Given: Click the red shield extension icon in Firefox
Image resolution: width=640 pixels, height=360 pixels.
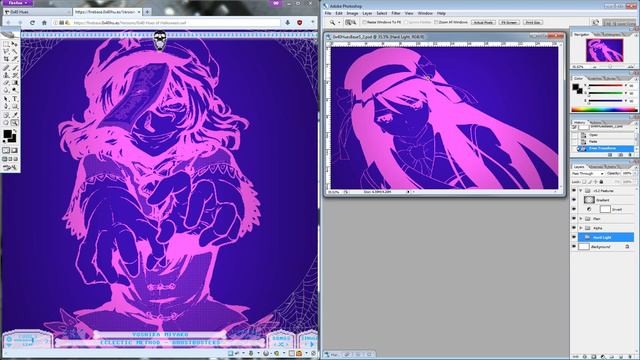Looking at the screenshot, I should (x=300, y=23).
